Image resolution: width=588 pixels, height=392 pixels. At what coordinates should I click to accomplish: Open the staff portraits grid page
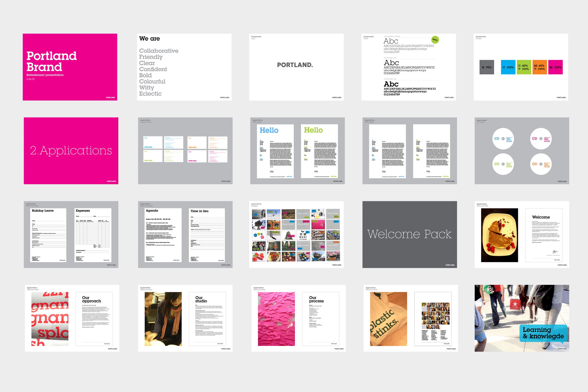click(x=433, y=319)
